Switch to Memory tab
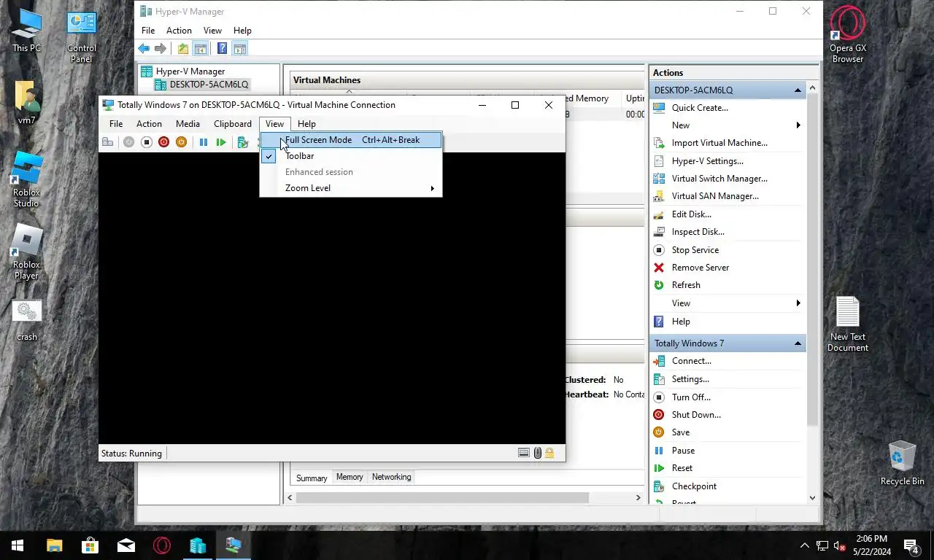Image resolution: width=934 pixels, height=560 pixels. tap(350, 477)
